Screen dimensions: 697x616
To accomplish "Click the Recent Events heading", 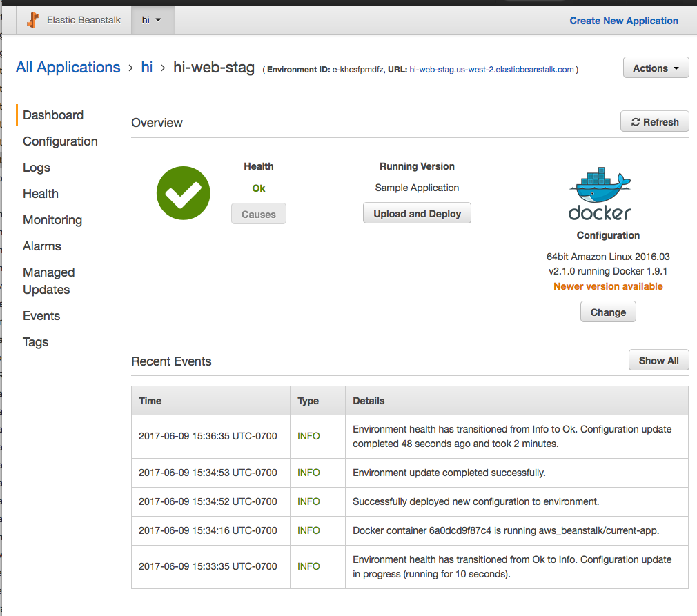I will (171, 361).
